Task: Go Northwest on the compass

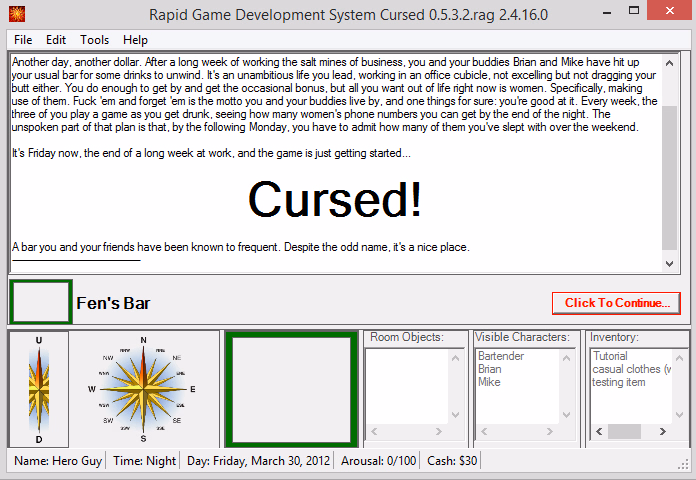Action: point(108,358)
